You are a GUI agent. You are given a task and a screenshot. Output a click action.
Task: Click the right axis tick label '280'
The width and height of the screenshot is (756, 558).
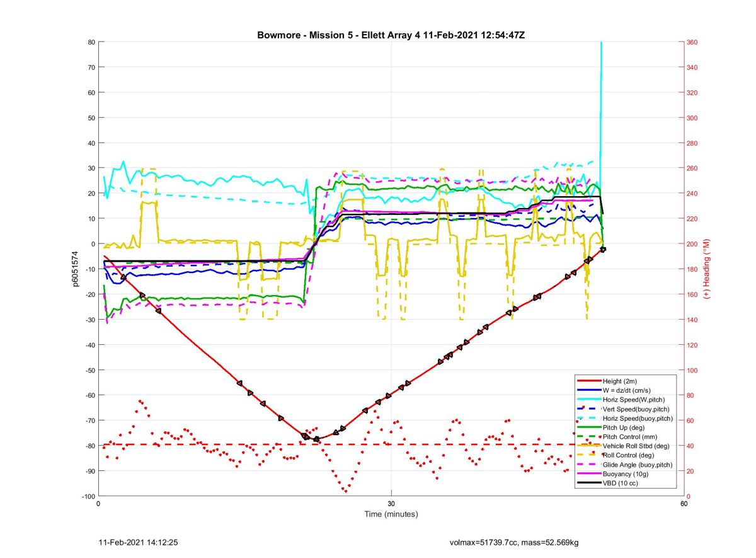pos(693,143)
